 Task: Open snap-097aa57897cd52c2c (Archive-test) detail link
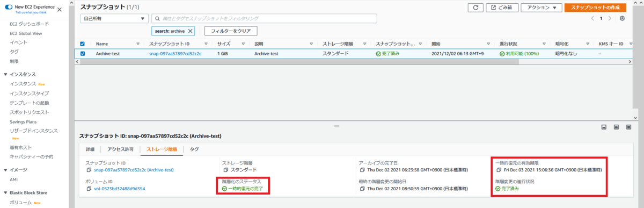click(134, 170)
